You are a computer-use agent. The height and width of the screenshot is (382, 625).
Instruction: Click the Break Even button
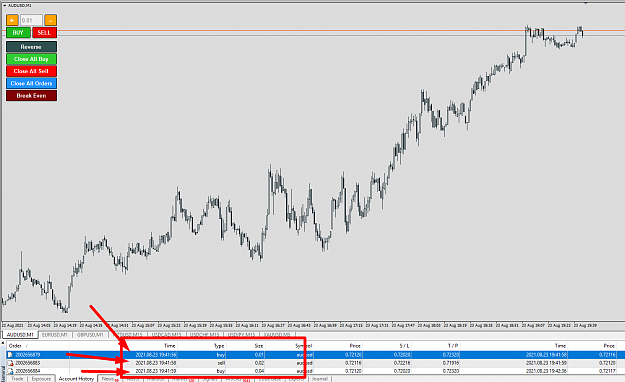[31, 96]
